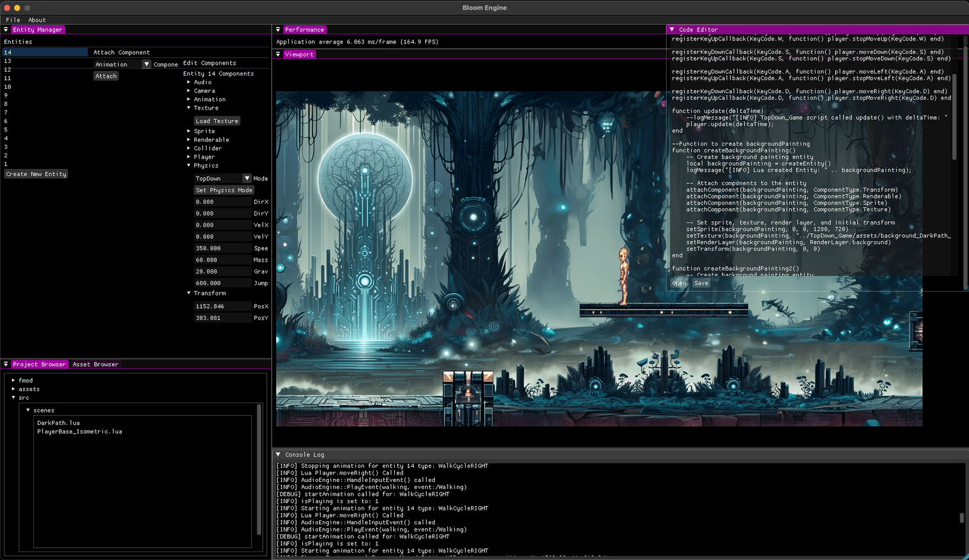Expand the fmod folder

tap(13, 381)
